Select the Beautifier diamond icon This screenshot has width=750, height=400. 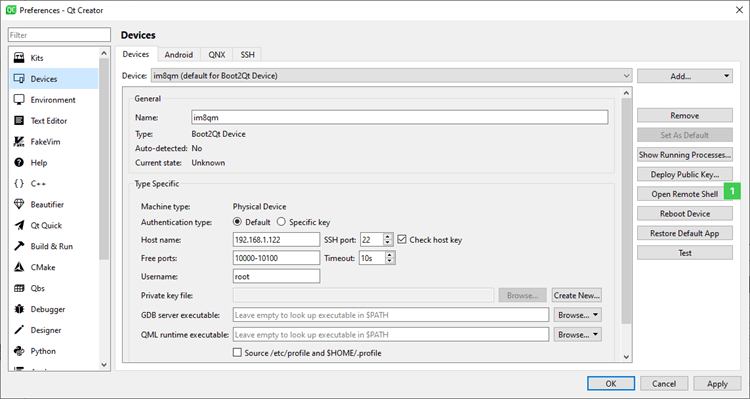(x=19, y=205)
